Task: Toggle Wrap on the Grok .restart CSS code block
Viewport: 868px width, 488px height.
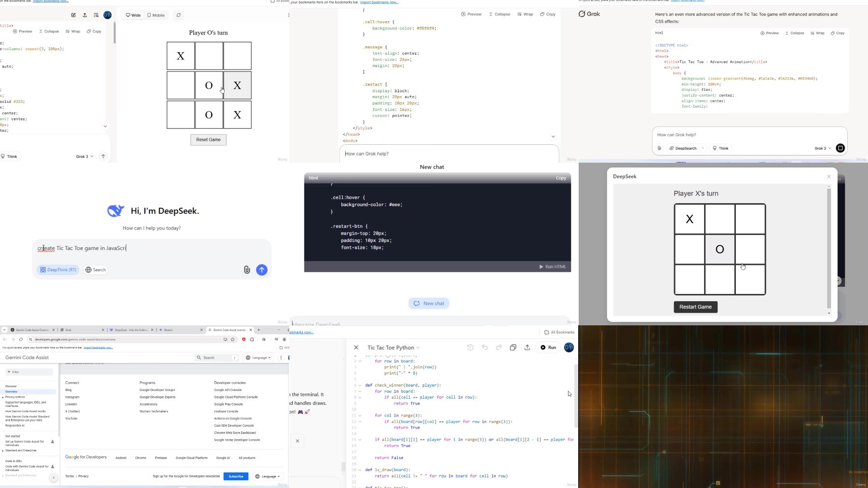Action: [x=525, y=14]
